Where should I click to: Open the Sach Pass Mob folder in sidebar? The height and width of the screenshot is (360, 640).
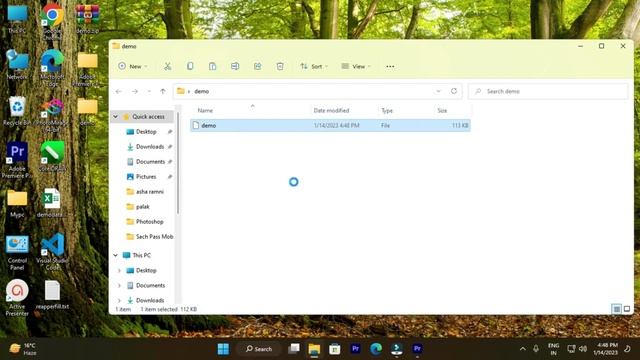pos(154,237)
